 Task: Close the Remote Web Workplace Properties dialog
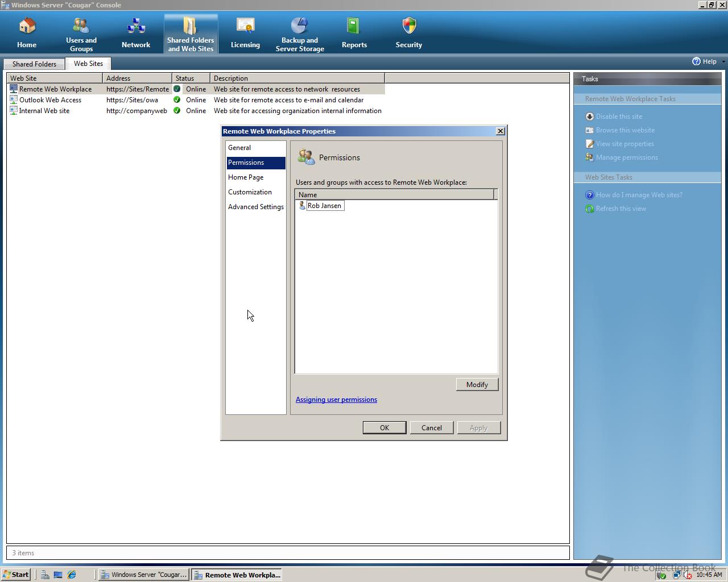pyautogui.click(x=500, y=131)
